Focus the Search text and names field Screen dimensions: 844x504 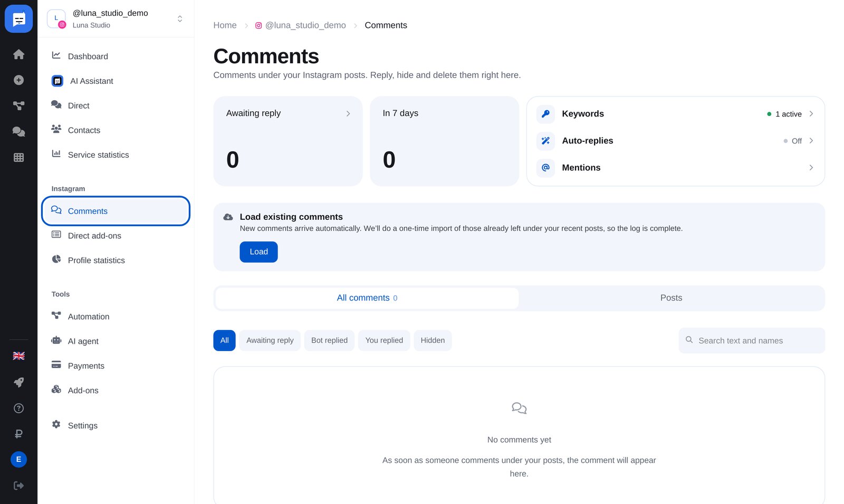pyautogui.click(x=752, y=341)
